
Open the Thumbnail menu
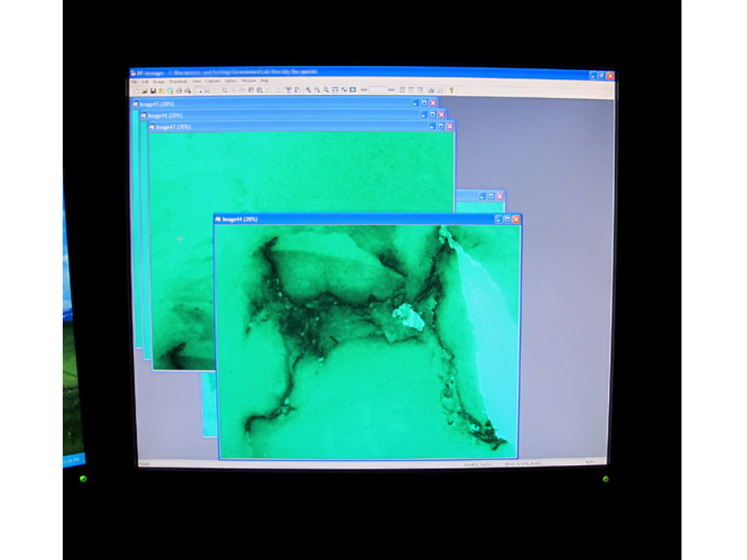178,82
